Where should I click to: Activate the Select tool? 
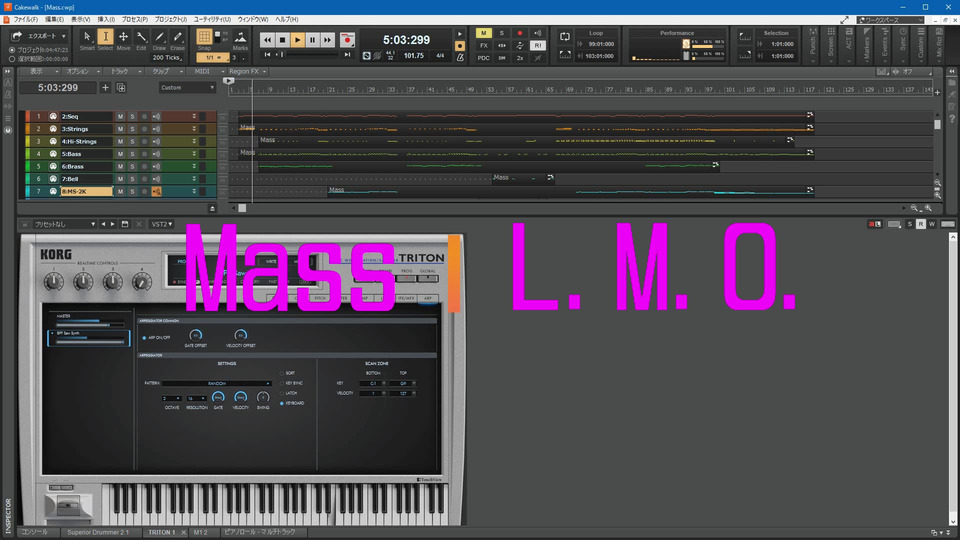(105, 39)
